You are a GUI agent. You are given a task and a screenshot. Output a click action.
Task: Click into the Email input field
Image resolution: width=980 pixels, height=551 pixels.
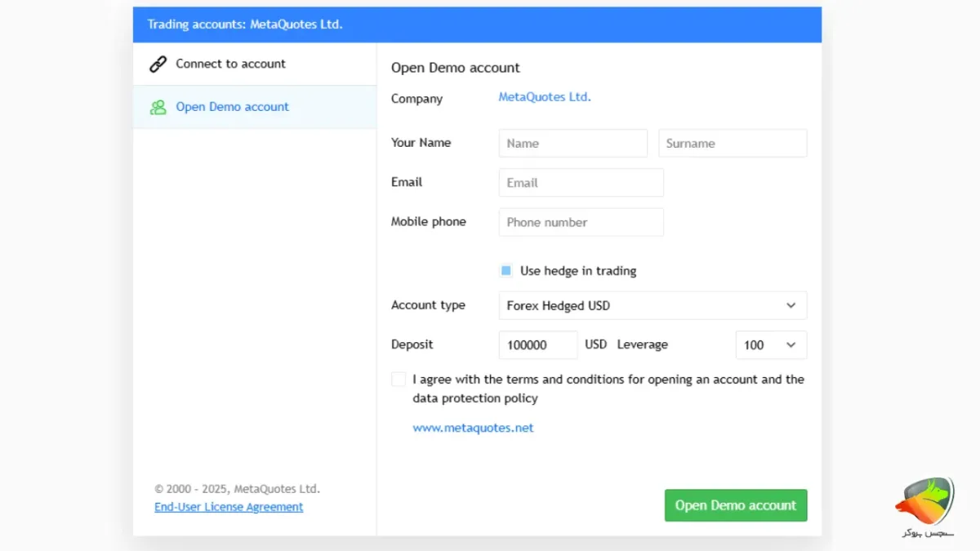(x=581, y=183)
